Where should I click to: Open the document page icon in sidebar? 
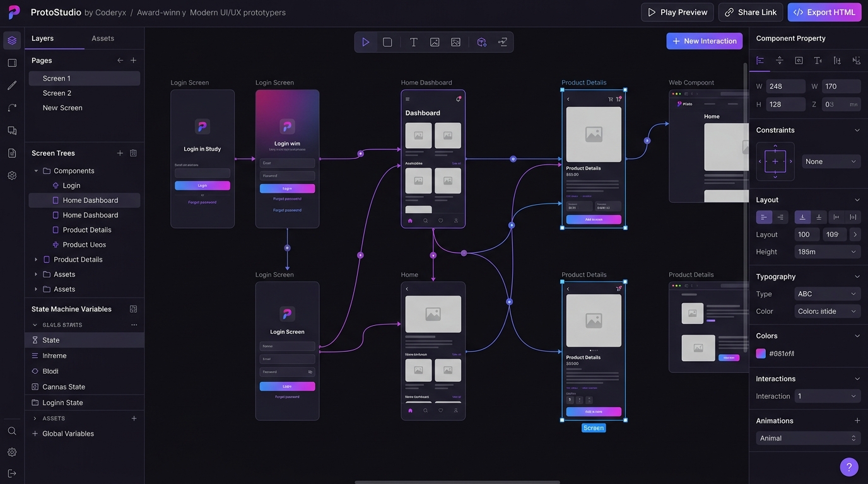(12, 153)
